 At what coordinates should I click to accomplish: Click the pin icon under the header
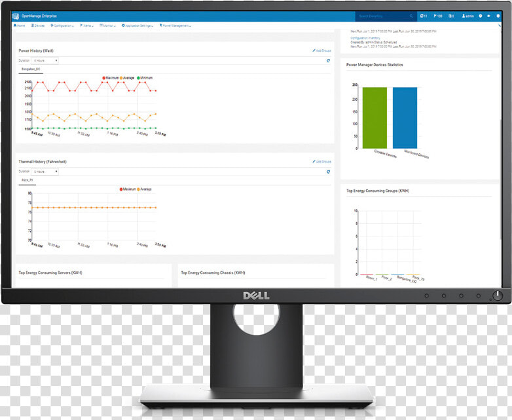pos(500,26)
